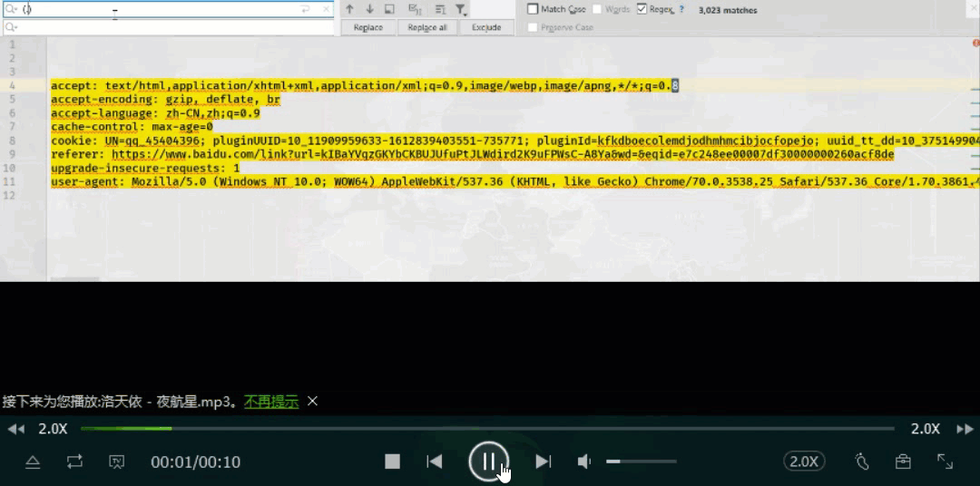980x486 pixels.
Task: Skip to the next track
Action: tap(543, 462)
